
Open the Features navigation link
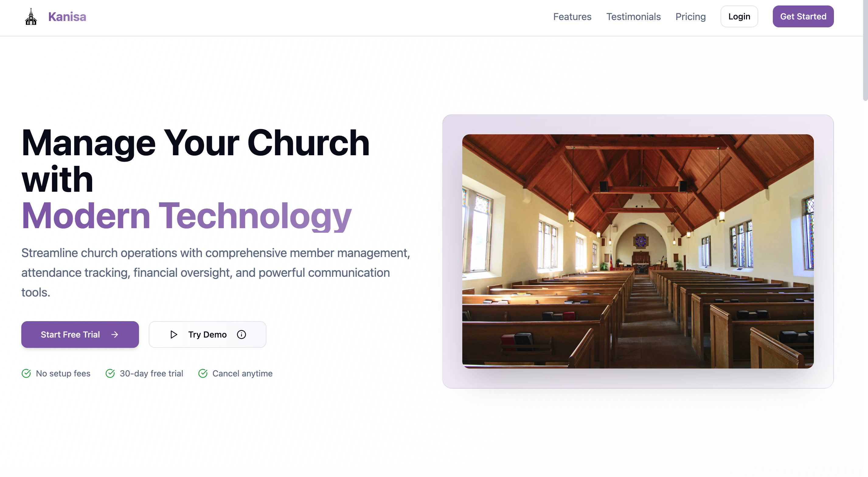coord(572,16)
